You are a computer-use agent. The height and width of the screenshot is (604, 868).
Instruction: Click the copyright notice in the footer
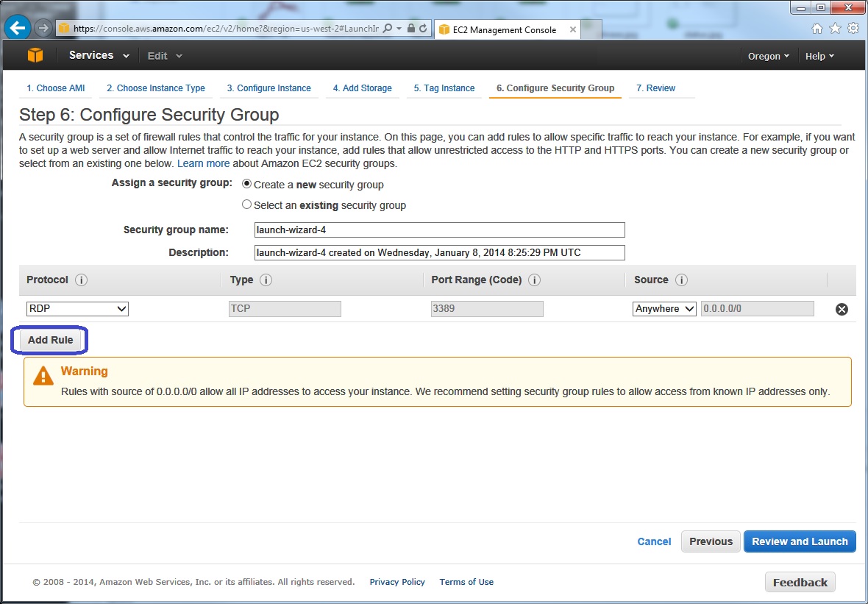coord(193,583)
